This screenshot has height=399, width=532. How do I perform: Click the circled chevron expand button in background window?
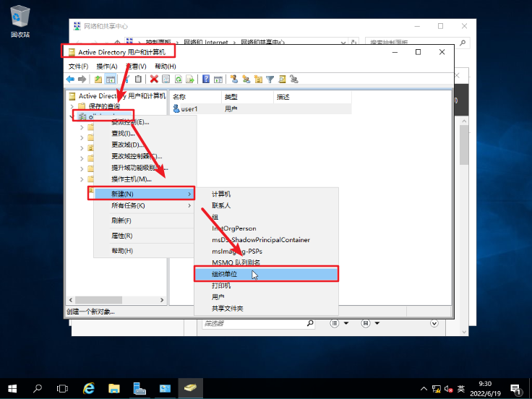click(434, 323)
